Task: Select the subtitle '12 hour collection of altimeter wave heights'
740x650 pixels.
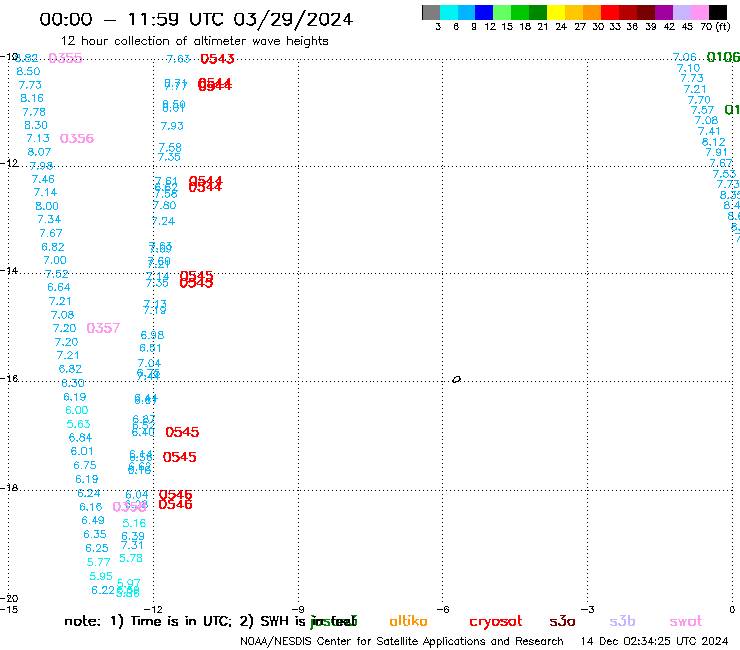Action: pos(195,41)
